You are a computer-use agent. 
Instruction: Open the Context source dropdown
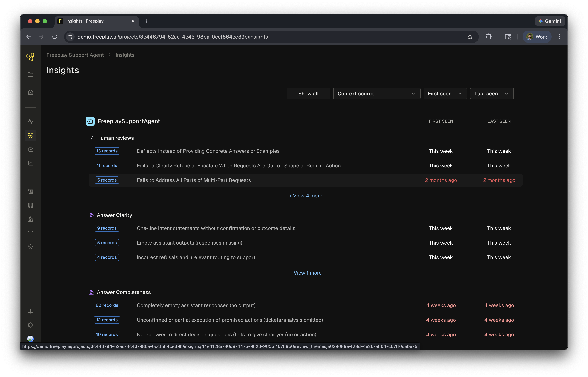(376, 94)
